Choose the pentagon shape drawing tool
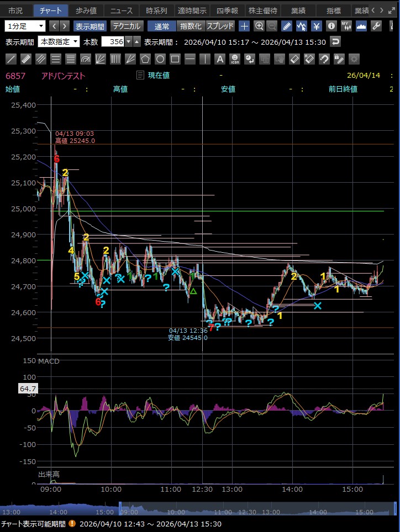This screenshot has width=400, height=532. tap(145, 59)
